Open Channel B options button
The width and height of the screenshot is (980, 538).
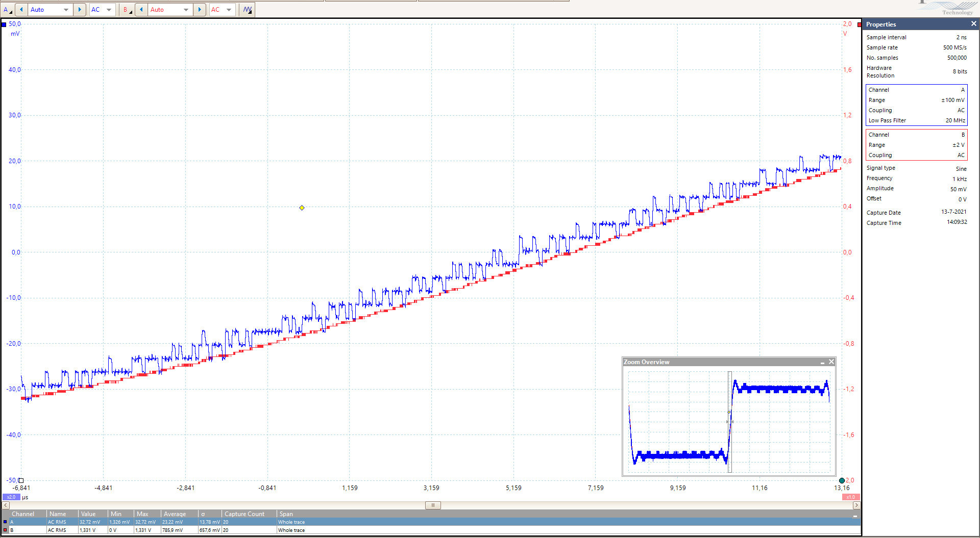pos(127,10)
